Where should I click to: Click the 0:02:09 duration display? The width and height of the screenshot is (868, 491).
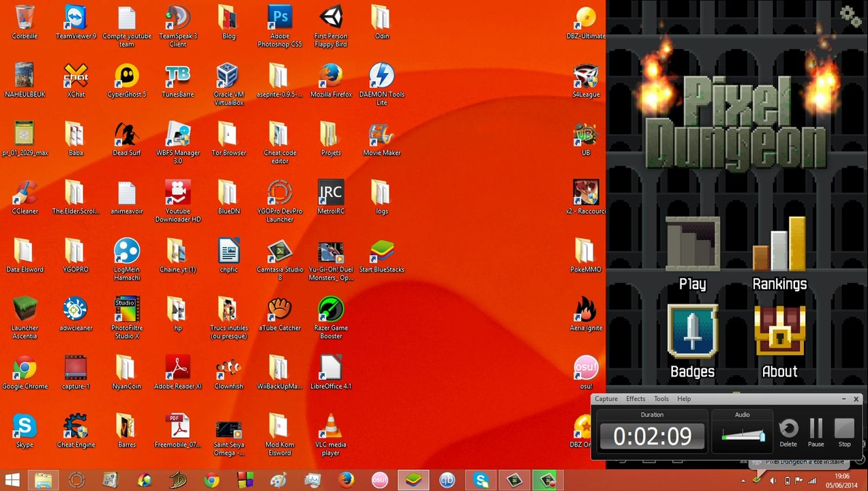point(652,436)
